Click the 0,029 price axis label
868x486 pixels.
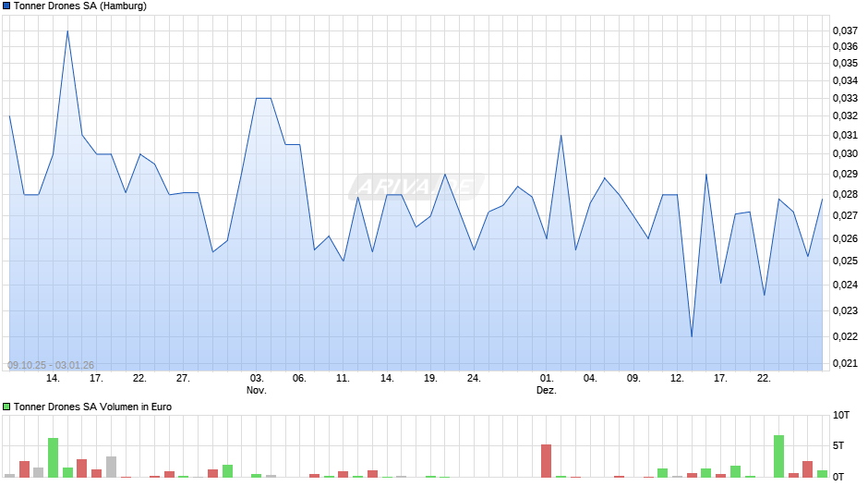(845, 174)
